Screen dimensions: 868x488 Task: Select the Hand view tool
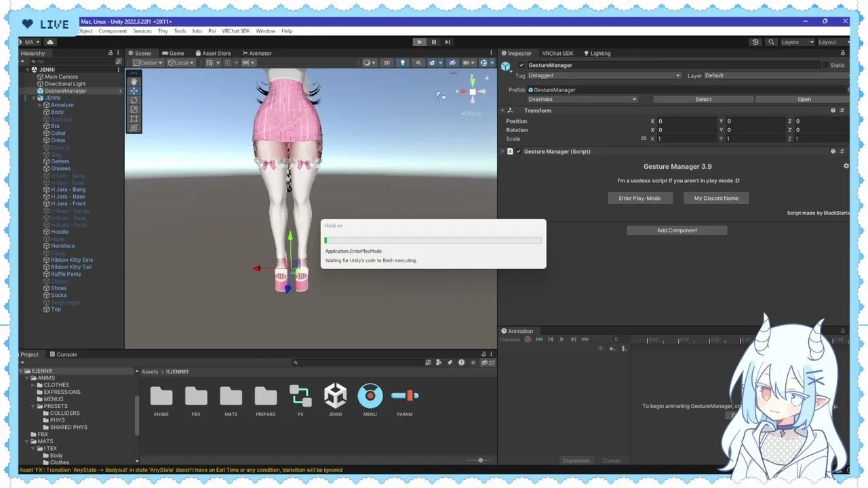tap(134, 81)
